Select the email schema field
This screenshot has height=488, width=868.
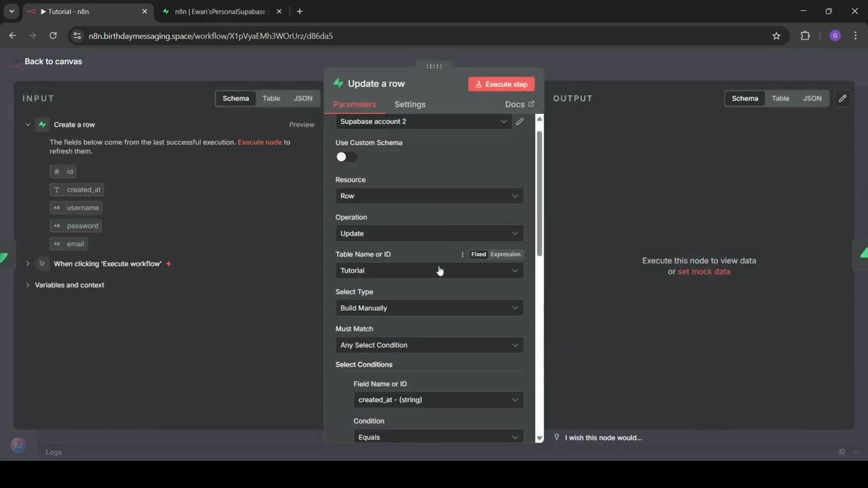68,244
